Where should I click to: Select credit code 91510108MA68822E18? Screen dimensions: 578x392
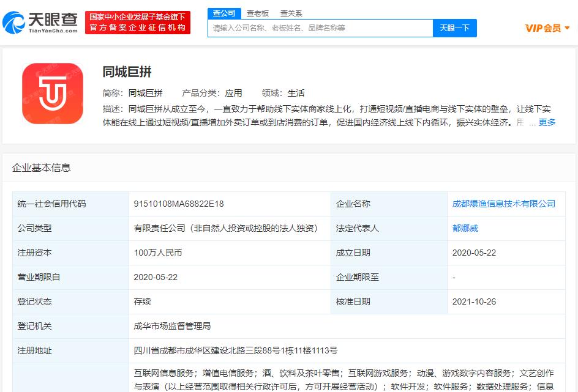(x=179, y=204)
